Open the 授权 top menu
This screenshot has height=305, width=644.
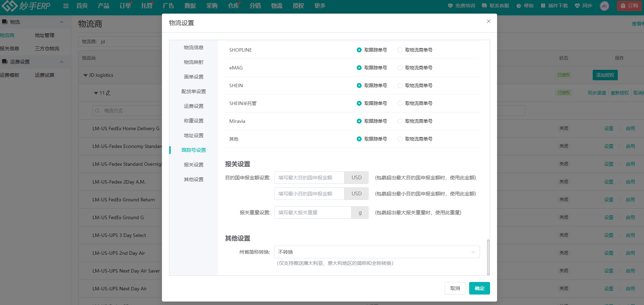(x=298, y=6)
